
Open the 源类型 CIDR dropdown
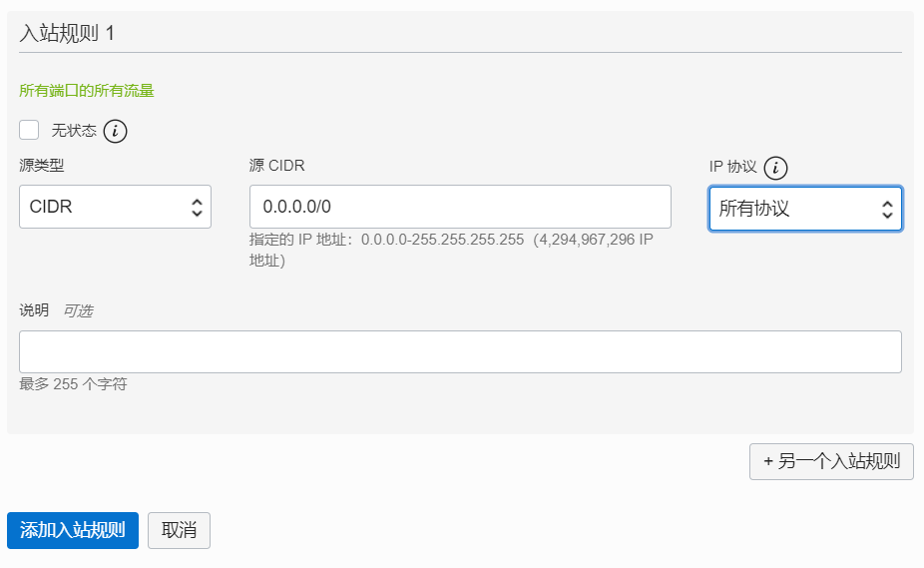[x=115, y=207]
